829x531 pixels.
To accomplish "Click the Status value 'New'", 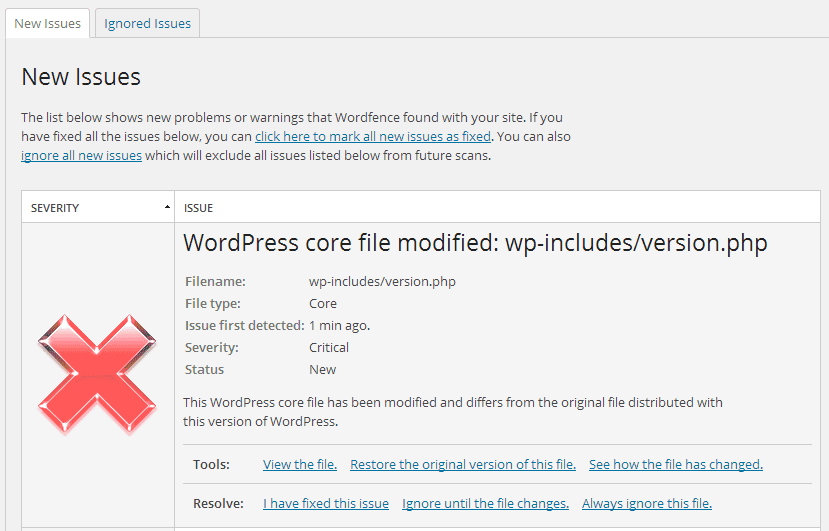I will point(323,370).
